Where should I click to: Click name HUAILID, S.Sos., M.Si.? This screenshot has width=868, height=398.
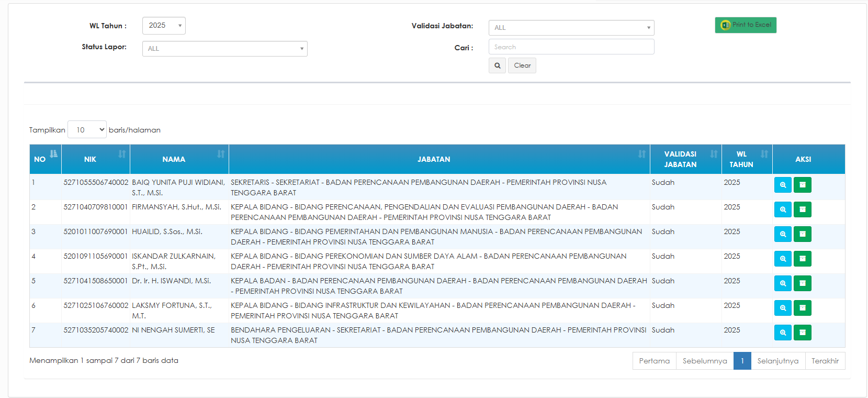pyautogui.click(x=167, y=231)
